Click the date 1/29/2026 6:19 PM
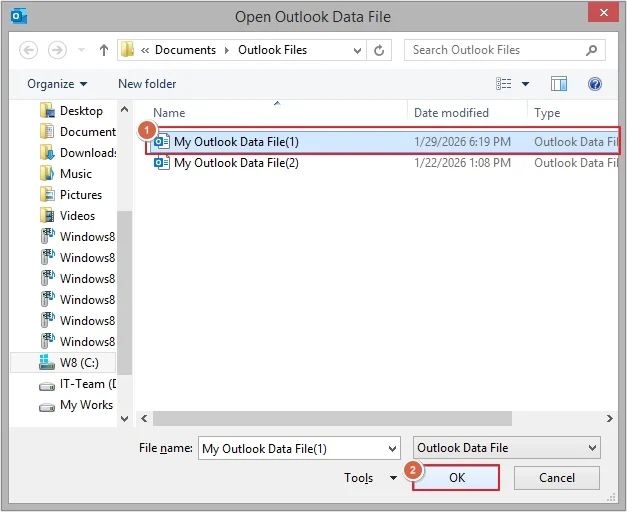Viewport: 627px width, 512px height. (x=462, y=142)
